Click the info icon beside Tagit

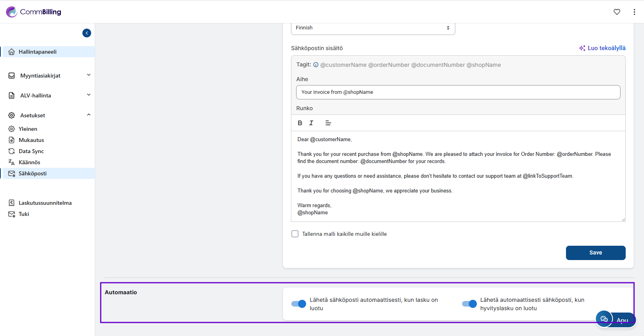(x=316, y=65)
